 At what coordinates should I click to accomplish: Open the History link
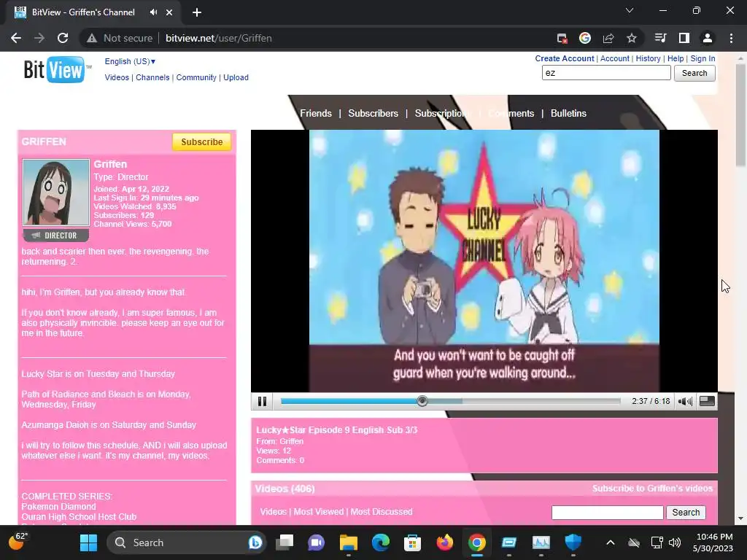[x=648, y=58]
